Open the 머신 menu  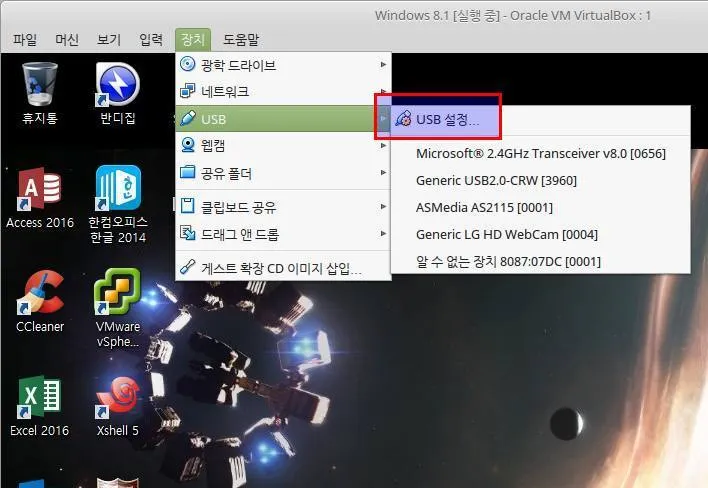pyautogui.click(x=67, y=40)
